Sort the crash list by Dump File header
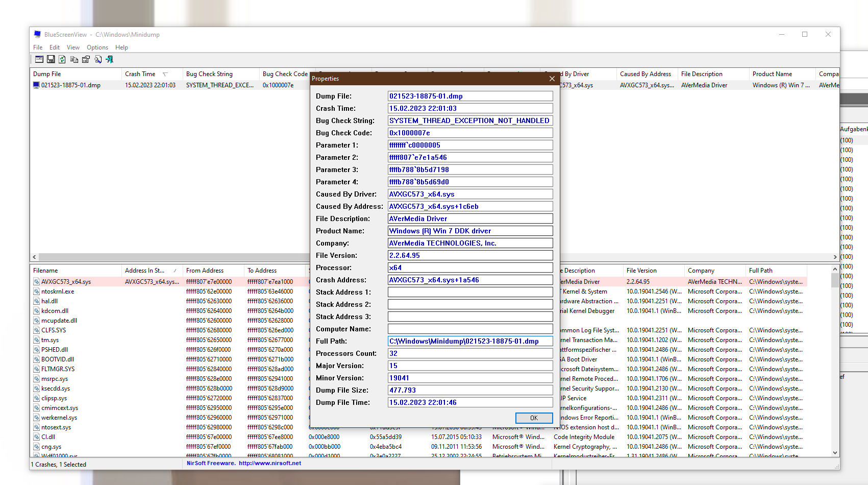The width and height of the screenshot is (868, 485). 76,74
